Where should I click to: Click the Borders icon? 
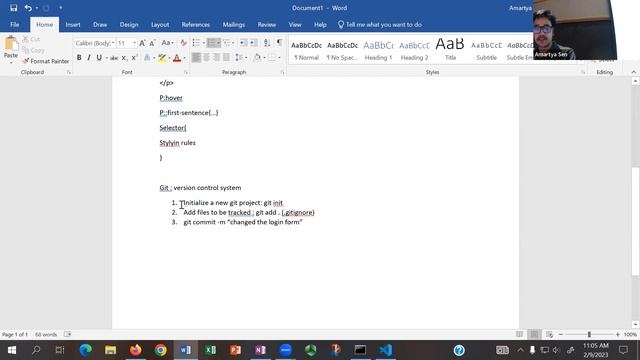(x=272, y=58)
